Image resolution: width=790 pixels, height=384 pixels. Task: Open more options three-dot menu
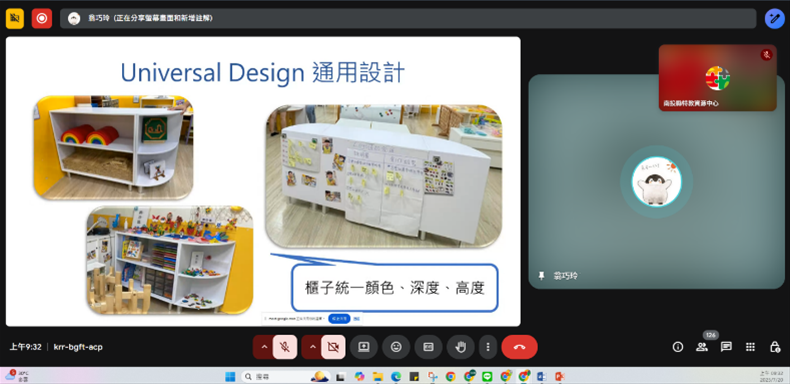pyautogui.click(x=488, y=347)
